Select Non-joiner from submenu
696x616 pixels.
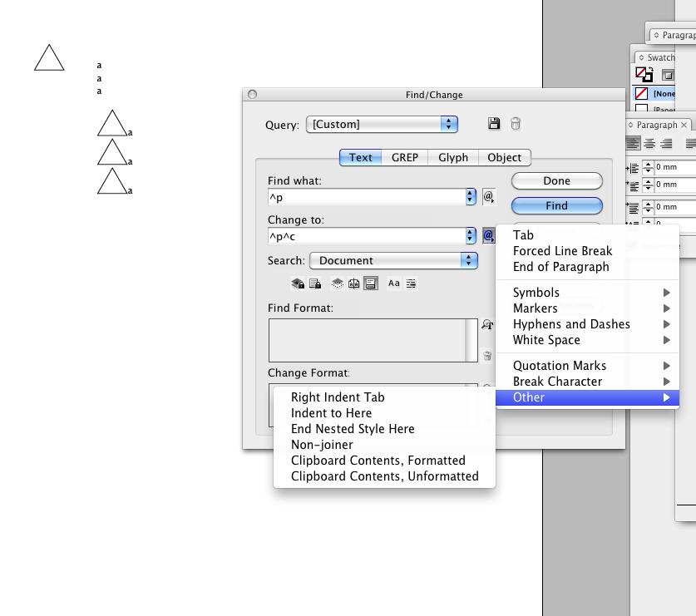click(x=384, y=445)
